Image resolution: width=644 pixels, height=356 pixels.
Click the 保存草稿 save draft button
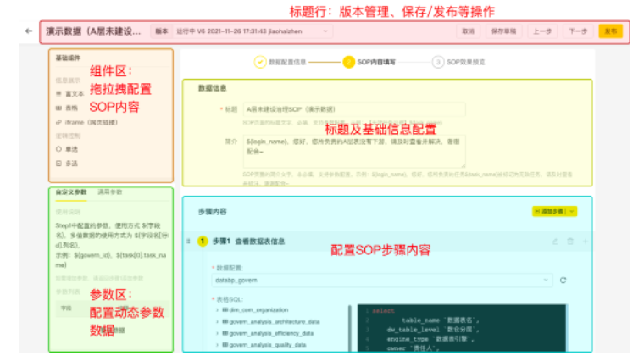pos(503,31)
